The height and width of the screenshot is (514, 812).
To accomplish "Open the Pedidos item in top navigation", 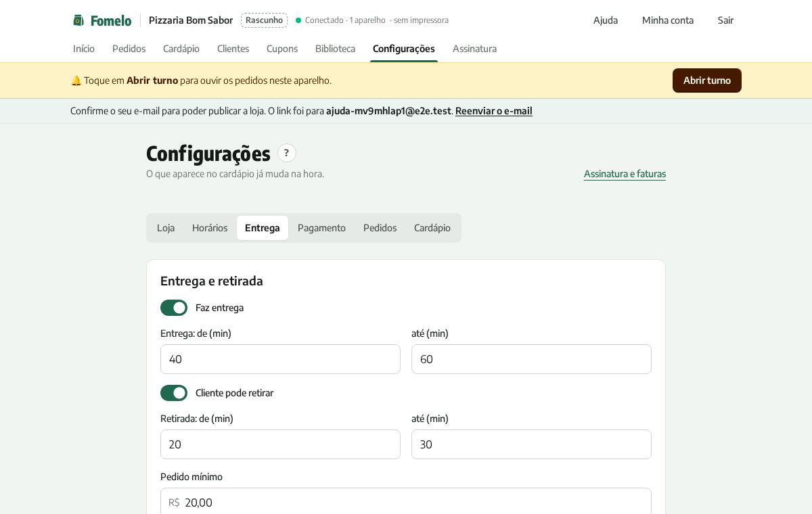I will pyautogui.click(x=129, y=49).
